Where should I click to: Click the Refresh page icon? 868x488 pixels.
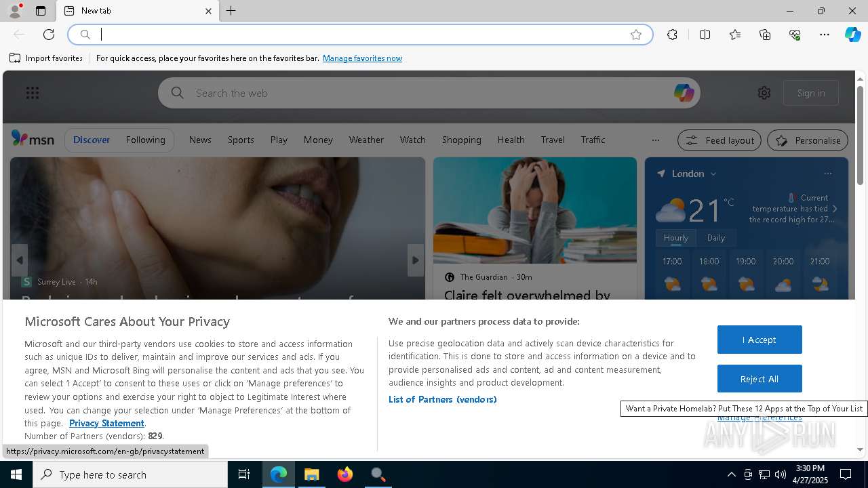49,35
